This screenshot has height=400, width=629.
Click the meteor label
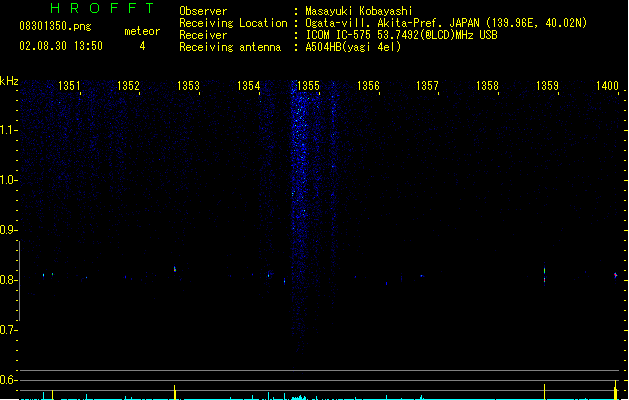pyautogui.click(x=142, y=31)
